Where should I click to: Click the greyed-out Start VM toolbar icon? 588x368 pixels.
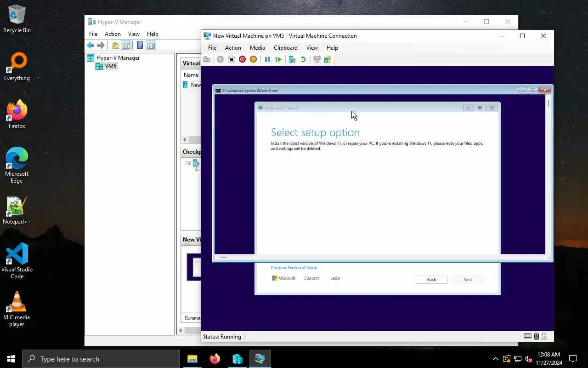220,59
